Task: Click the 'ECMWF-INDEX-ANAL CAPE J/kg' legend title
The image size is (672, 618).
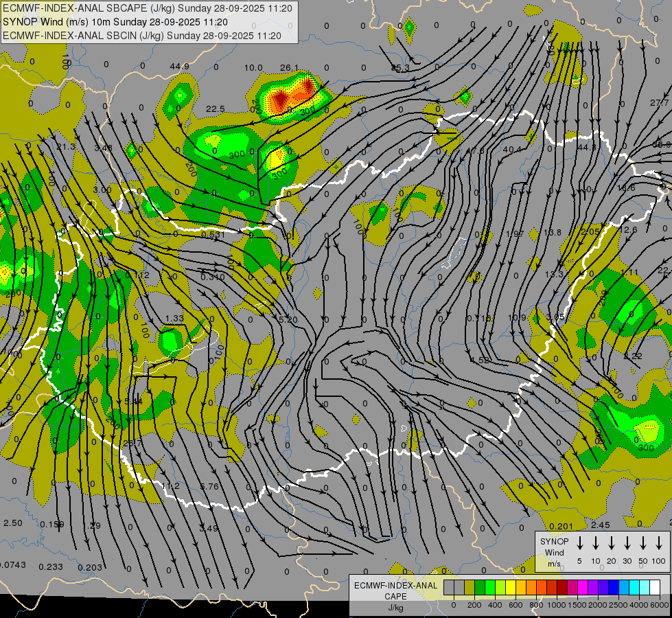Action: (x=395, y=597)
